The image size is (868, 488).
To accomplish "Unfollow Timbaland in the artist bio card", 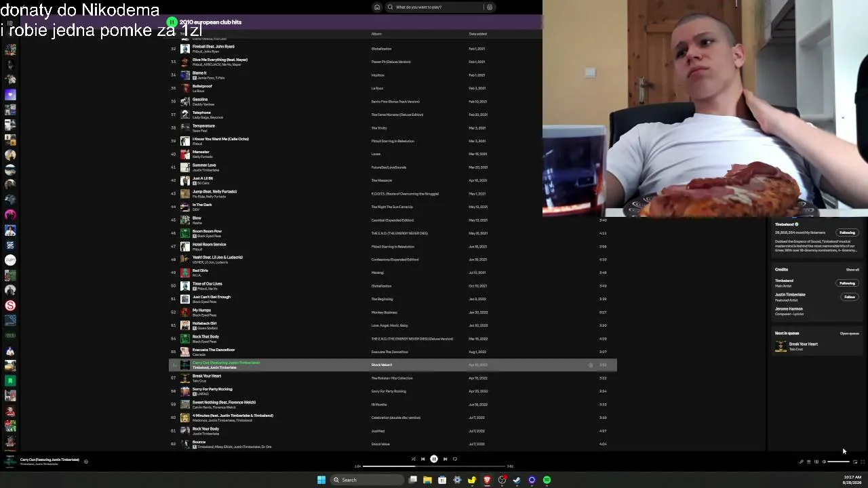I will (847, 232).
